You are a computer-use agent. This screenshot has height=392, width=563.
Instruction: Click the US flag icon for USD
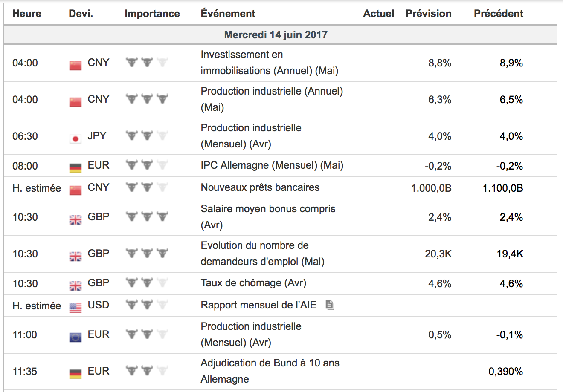point(75,307)
